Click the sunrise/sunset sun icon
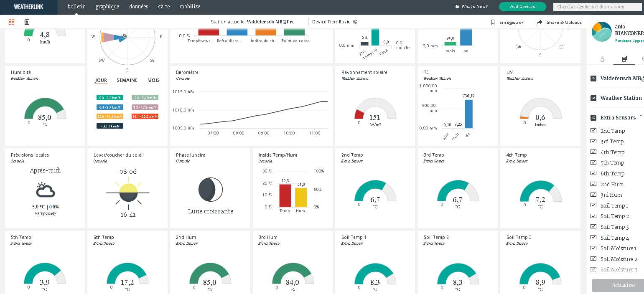The height and width of the screenshot is (294, 644). (128, 193)
